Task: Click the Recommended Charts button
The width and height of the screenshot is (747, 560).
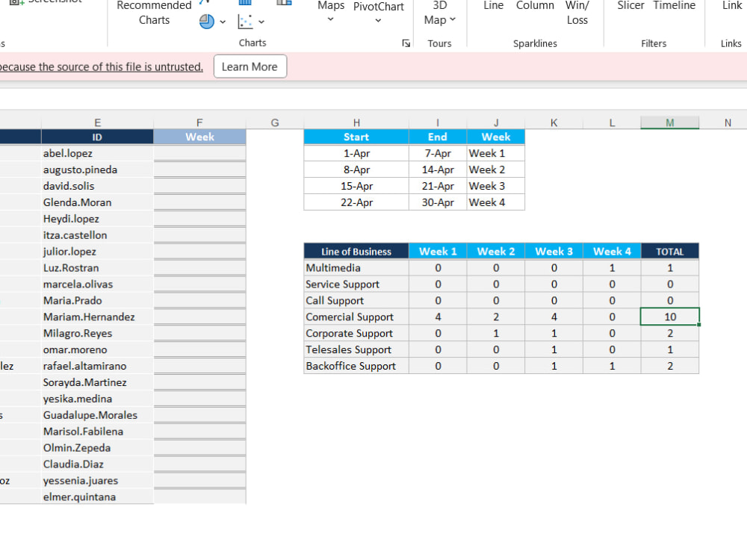Action: coord(154,13)
